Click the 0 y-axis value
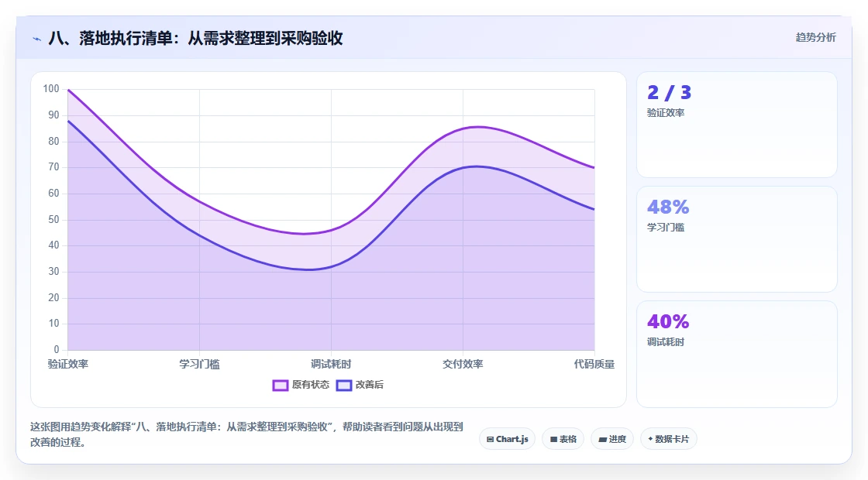 click(57, 349)
